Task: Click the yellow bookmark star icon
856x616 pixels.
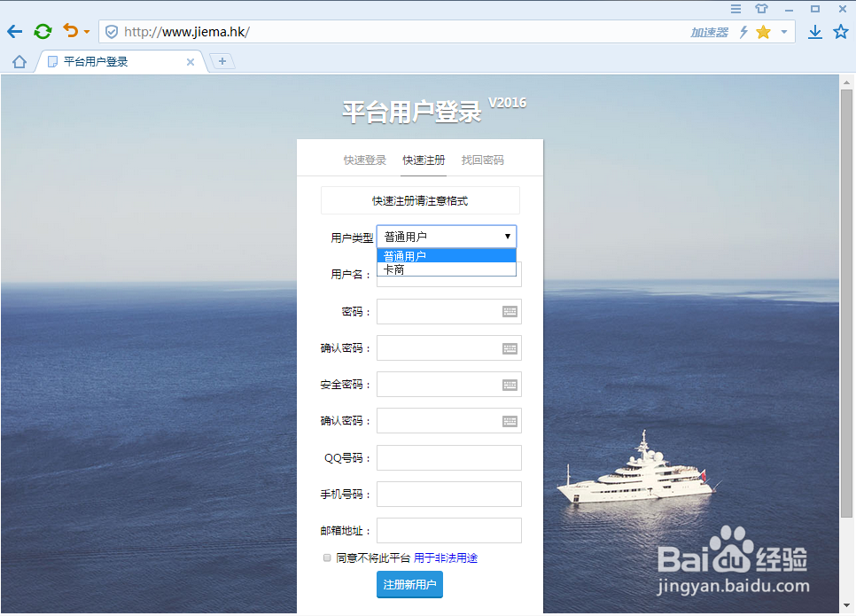Action: 763,32
